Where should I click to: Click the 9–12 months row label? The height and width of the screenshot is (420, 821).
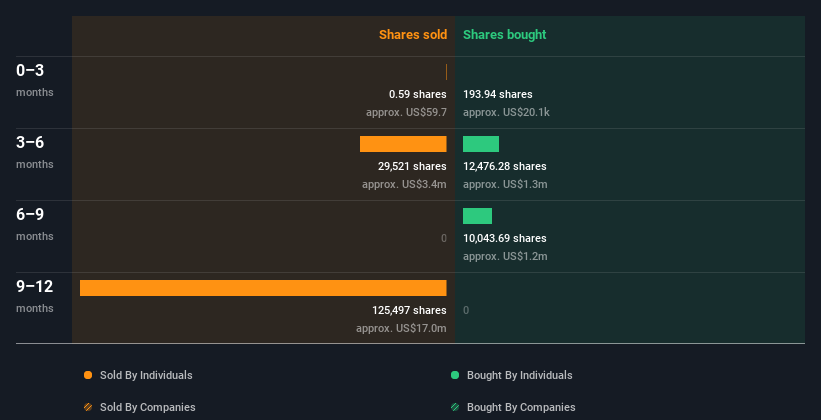[x=35, y=296]
